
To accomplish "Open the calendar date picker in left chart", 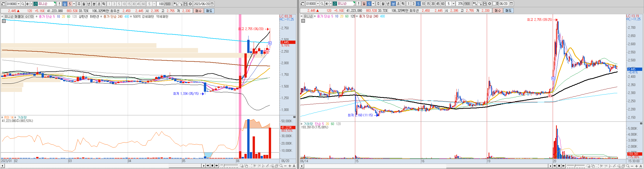I will 212,4.
